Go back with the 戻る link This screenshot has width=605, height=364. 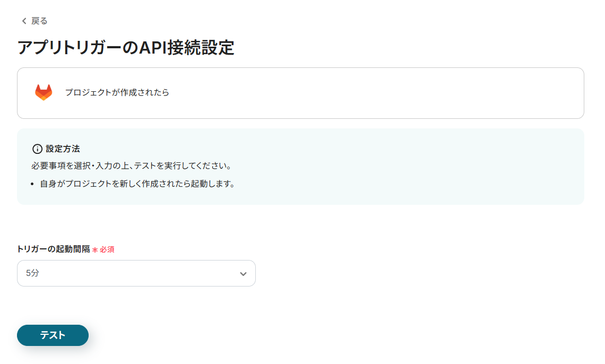[x=34, y=21]
